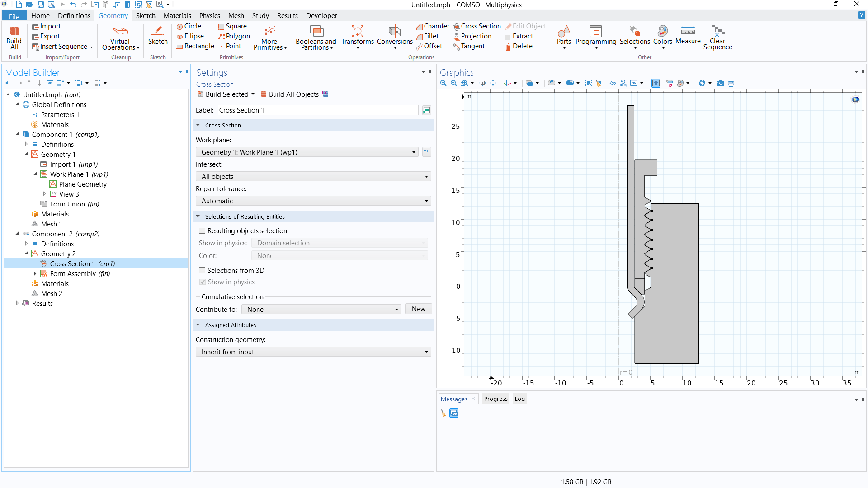Open the Repair tolerance dropdown
Viewport: 868px width, 488px height.
[313, 201]
